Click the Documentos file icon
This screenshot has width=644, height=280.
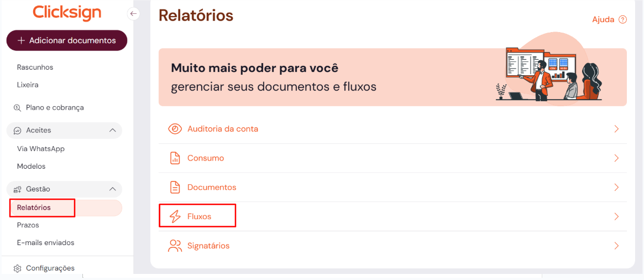(x=175, y=188)
